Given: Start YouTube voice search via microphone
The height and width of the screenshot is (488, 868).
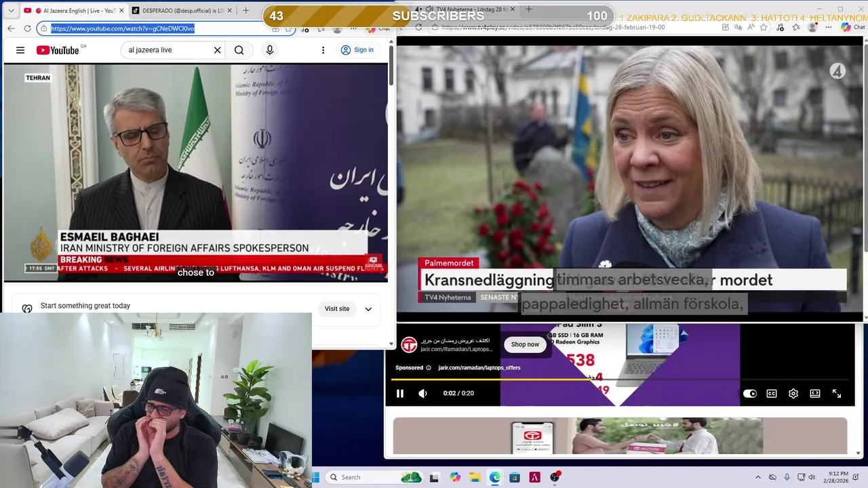Looking at the screenshot, I should (270, 50).
